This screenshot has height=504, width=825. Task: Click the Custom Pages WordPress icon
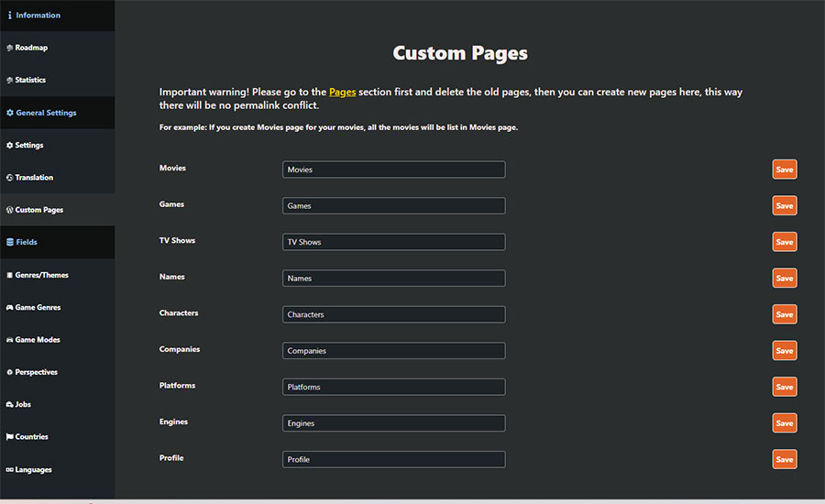9,210
